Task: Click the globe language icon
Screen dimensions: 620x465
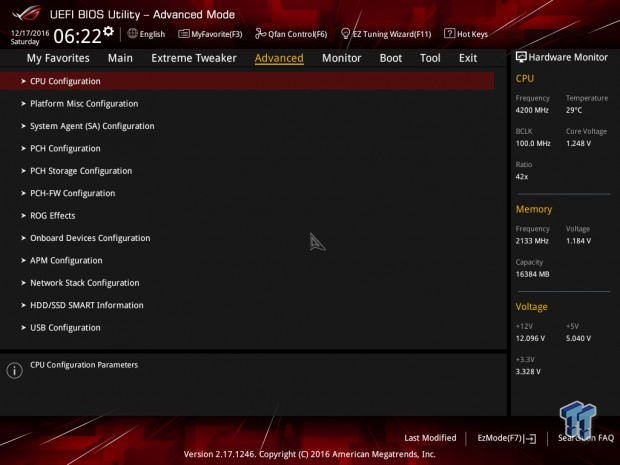Action: click(132, 34)
